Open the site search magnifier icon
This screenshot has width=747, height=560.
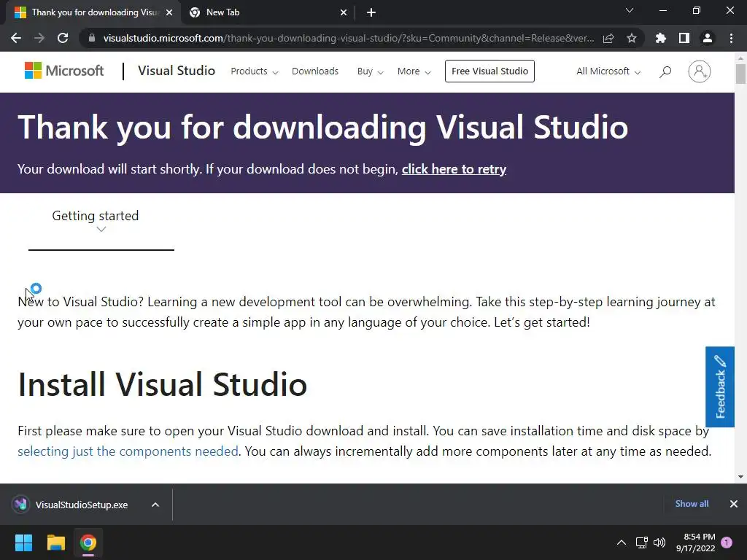[665, 71]
